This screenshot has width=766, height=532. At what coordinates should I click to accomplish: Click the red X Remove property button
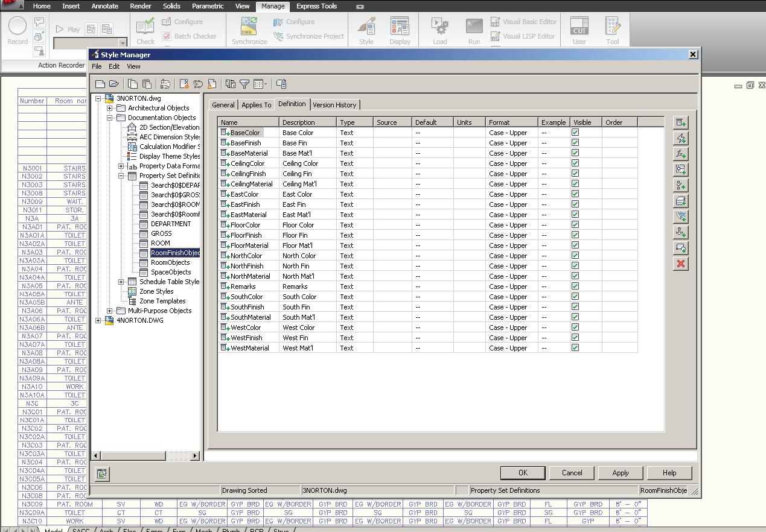(x=681, y=264)
